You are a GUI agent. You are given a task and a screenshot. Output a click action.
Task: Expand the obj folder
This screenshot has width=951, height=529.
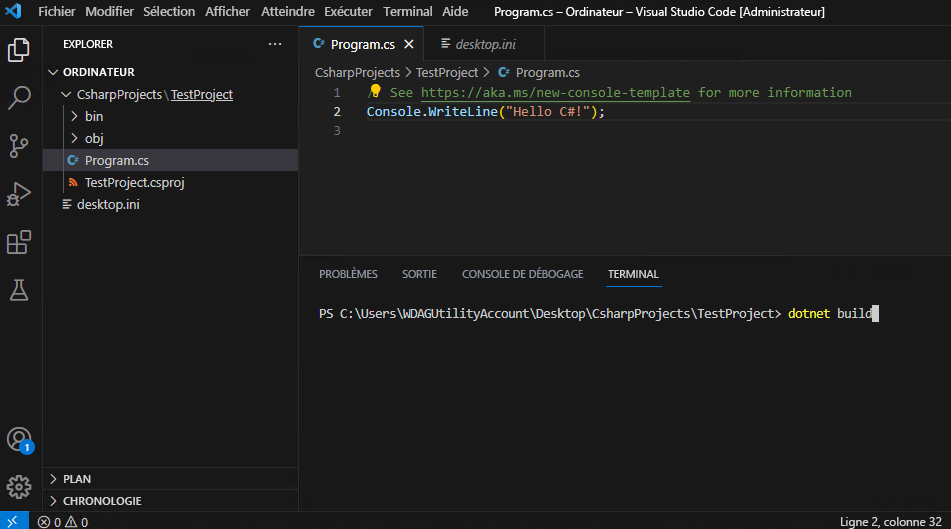[74, 138]
